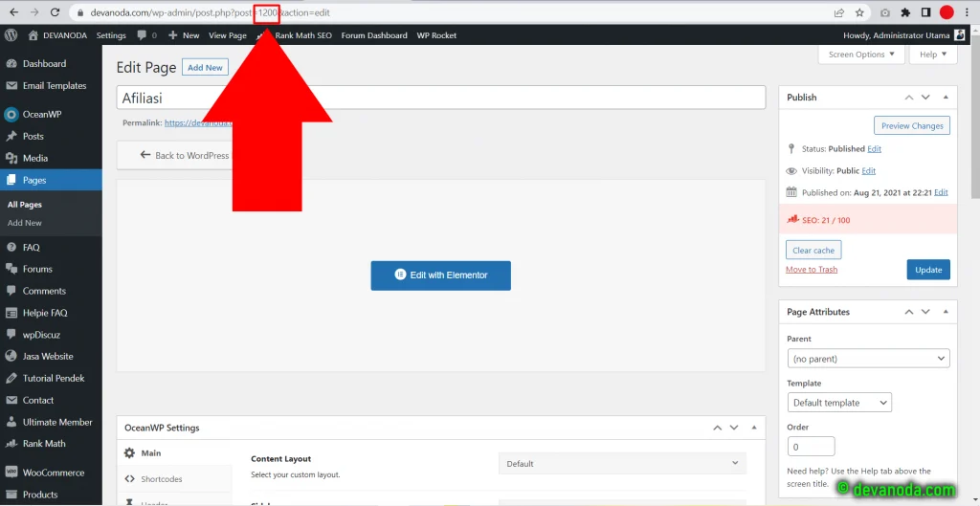
Task: Click the share icon in address bar
Action: 838,12
